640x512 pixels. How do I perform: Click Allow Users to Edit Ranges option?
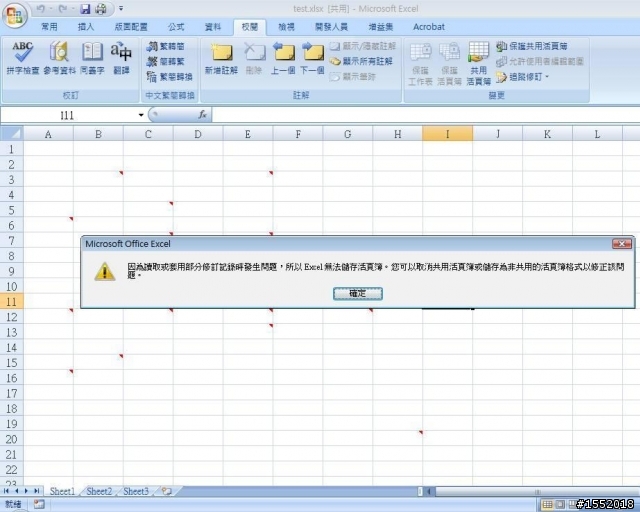(x=540, y=61)
